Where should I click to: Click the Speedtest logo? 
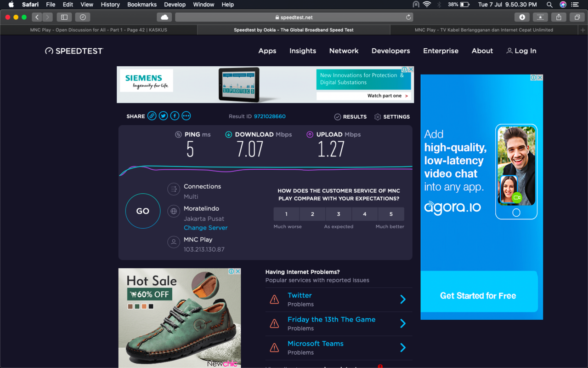click(x=73, y=51)
